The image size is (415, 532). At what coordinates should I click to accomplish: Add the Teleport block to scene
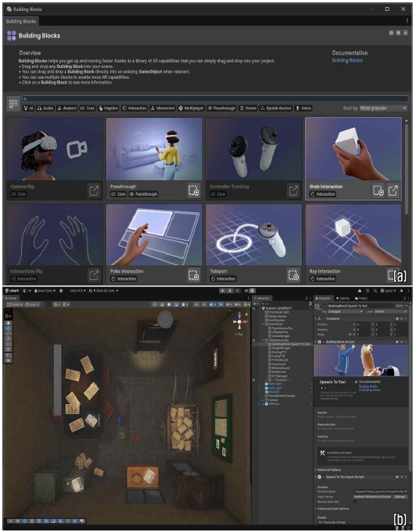tap(293, 275)
